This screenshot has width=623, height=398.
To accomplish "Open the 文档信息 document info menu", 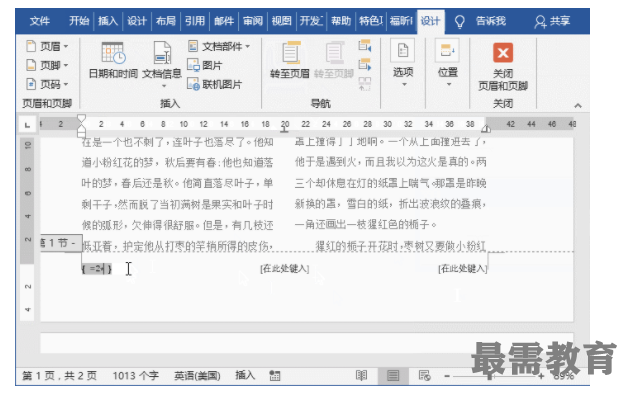I will 162,64.
